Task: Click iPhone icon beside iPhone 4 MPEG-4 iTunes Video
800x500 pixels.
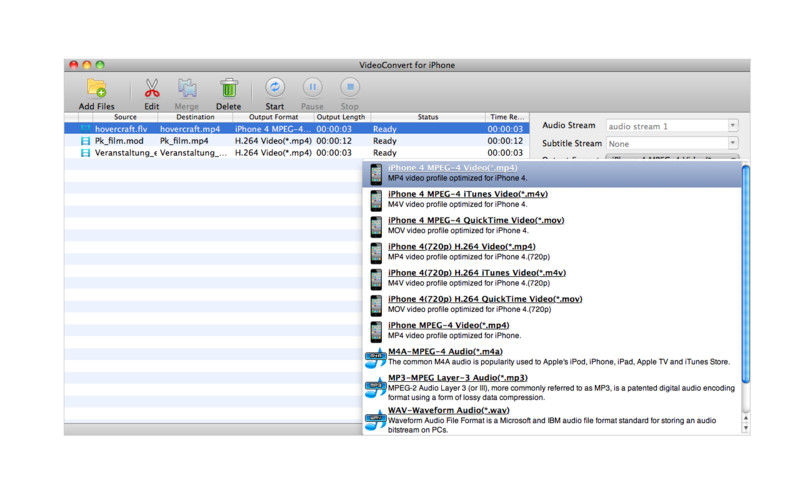Action: (x=376, y=200)
